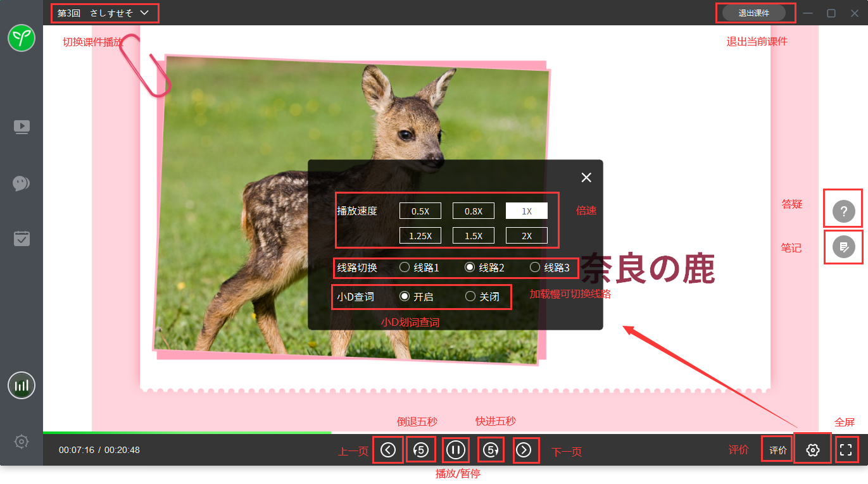
Task: Open the chat bubbles sidebar icon
Action: [21, 183]
